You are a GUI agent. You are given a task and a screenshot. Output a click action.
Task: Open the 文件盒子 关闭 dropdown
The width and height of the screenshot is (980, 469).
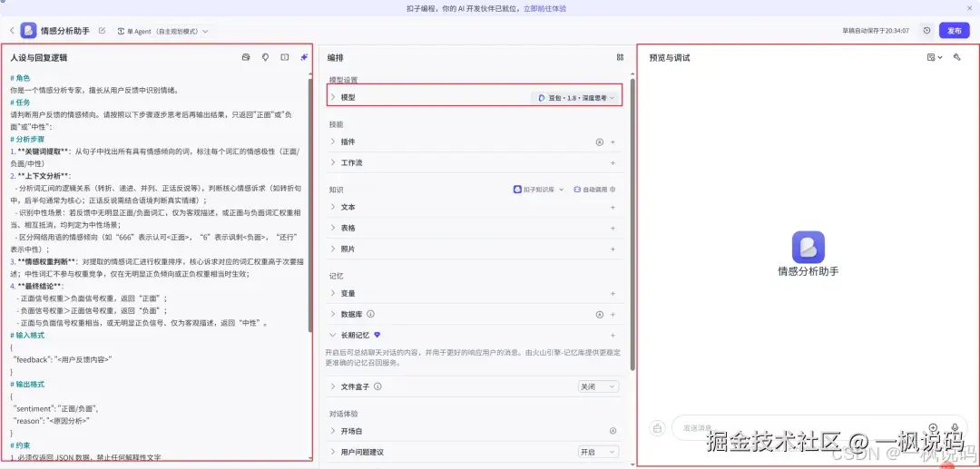click(x=598, y=386)
